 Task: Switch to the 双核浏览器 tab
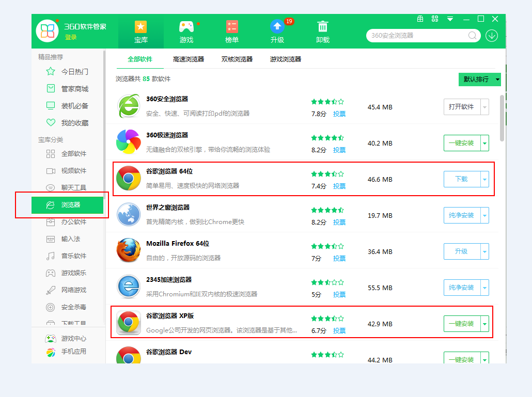pos(237,59)
